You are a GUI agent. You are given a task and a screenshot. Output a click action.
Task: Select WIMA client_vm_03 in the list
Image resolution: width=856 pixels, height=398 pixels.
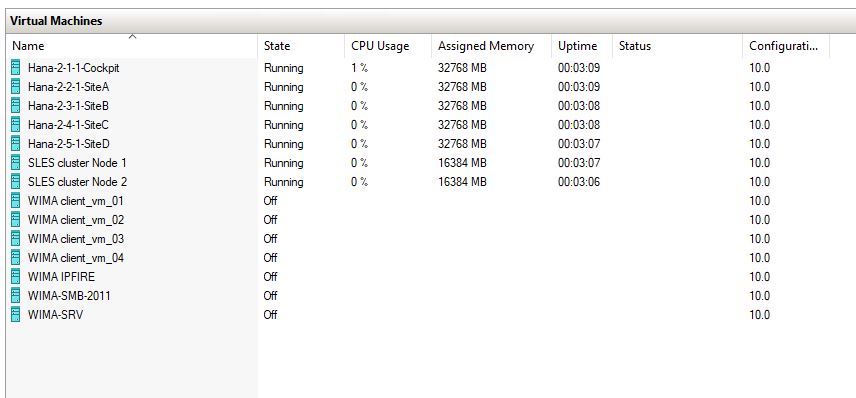coord(76,239)
